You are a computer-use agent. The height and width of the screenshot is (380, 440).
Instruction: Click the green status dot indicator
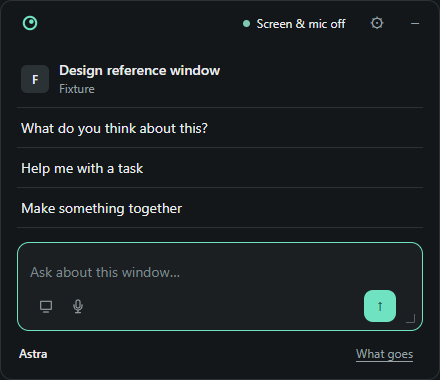[246, 24]
